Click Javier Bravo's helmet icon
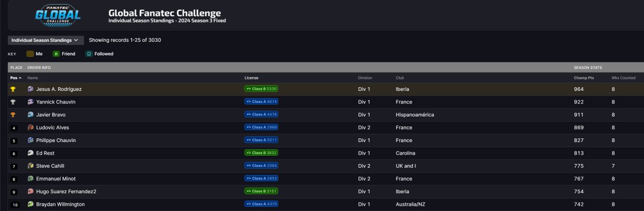Image resolution: width=644 pixels, height=211 pixels. [x=31, y=115]
